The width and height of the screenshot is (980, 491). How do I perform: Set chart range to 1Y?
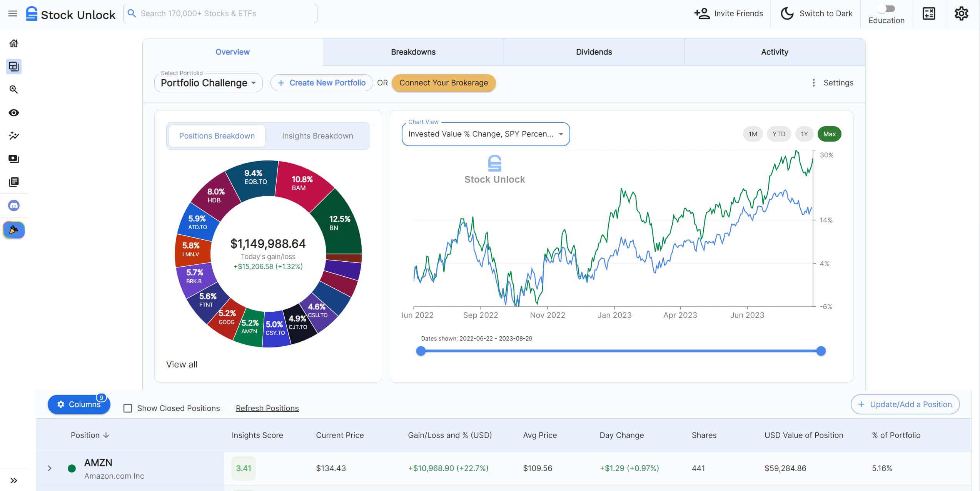pyautogui.click(x=804, y=134)
